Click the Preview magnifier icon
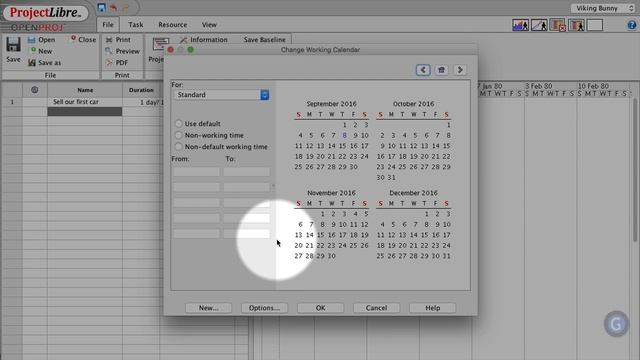The image size is (640, 360). point(109,51)
